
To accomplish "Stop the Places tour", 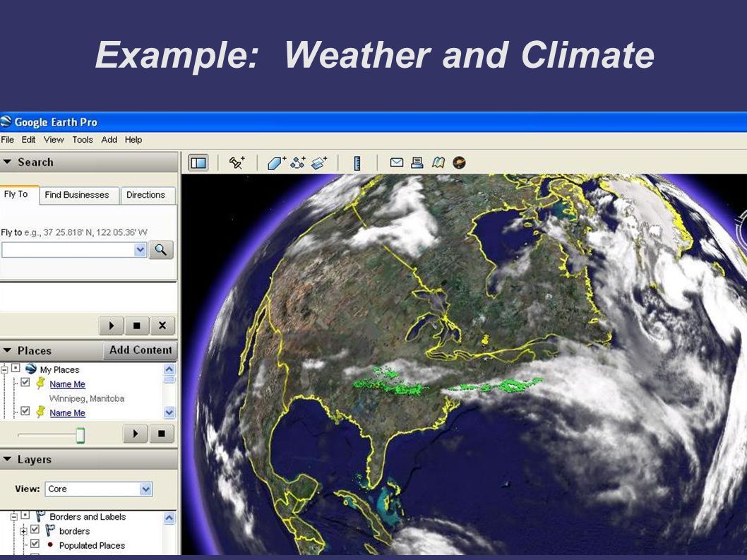I will tap(162, 434).
